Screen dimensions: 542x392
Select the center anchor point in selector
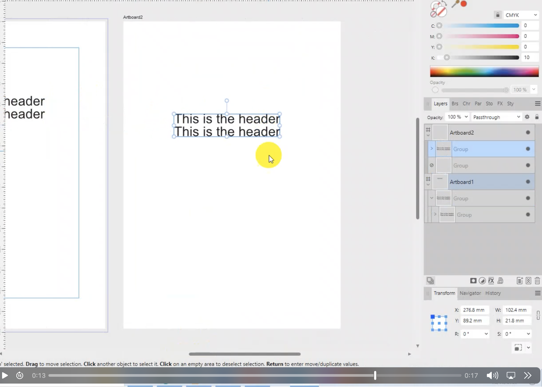coord(439,323)
